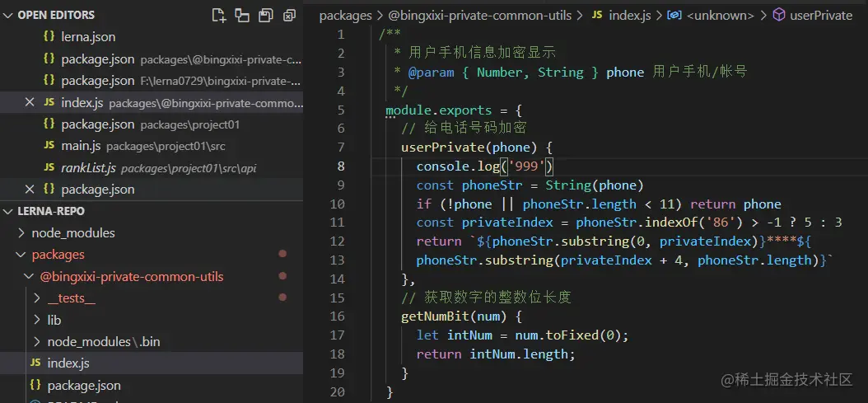868x403 pixels.
Task: Open package.json of packages\project01
Action: [x=150, y=124]
